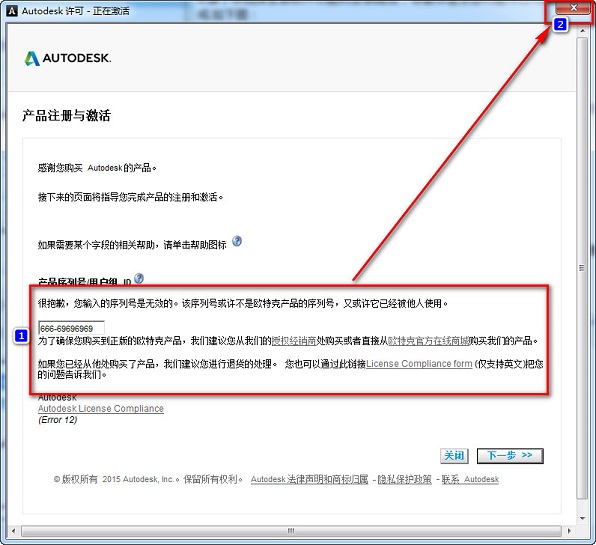Click the help icon beside the field-help text
Screen dimensions: 596x545
tap(237, 241)
